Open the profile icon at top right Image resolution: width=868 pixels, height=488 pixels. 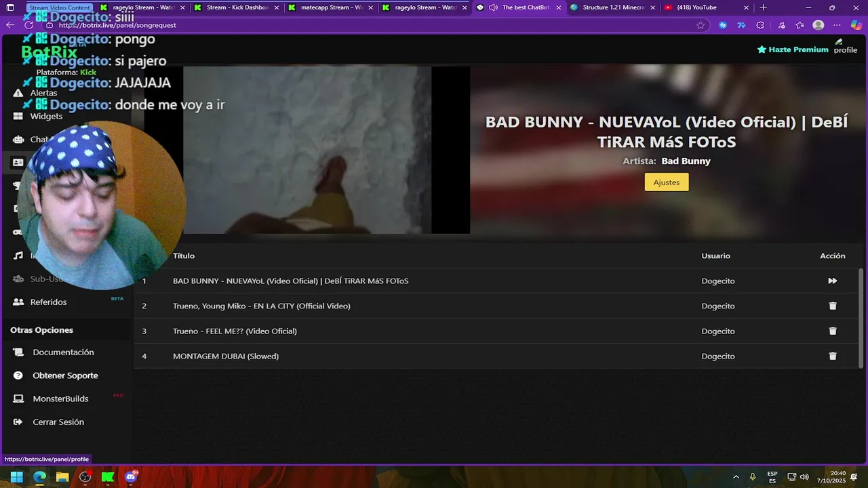[845, 46]
